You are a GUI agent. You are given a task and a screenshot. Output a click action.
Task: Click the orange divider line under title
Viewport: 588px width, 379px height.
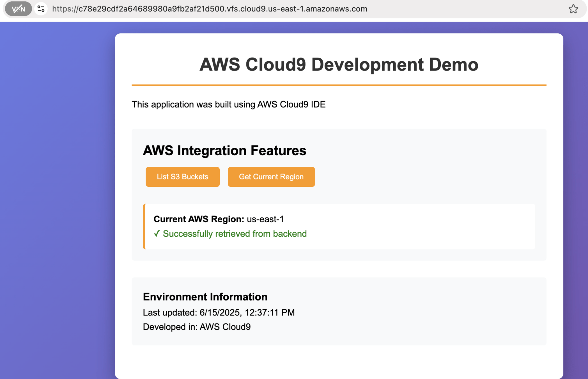339,85
